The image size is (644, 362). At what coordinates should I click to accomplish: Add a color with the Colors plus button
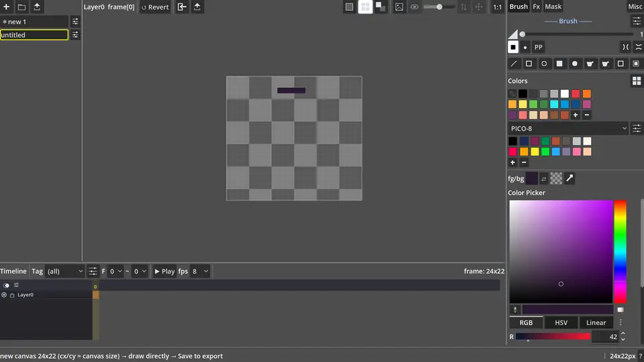coord(576,115)
